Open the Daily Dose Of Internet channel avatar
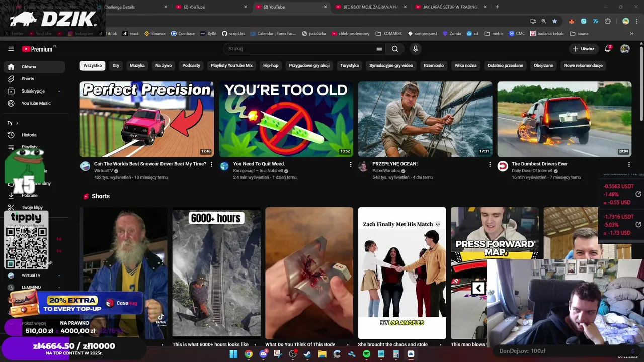The height and width of the screenshot is (362, 644). click(x=503, y=166)
